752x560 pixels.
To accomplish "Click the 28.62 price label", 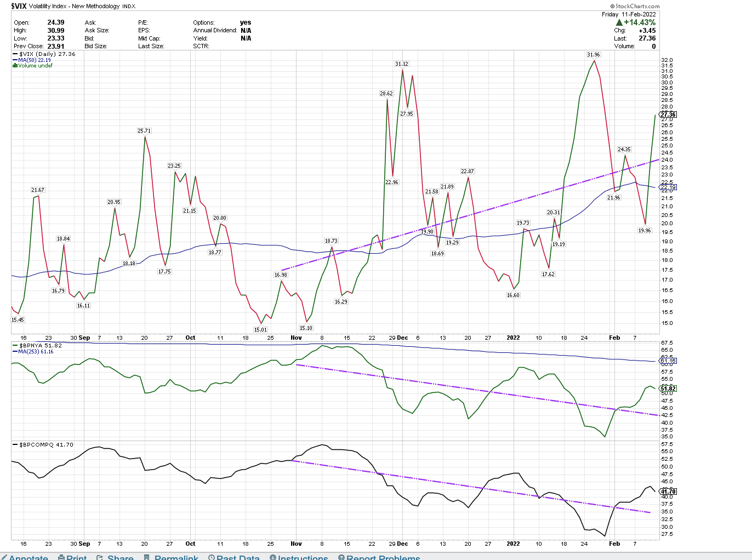I will 386,94.
